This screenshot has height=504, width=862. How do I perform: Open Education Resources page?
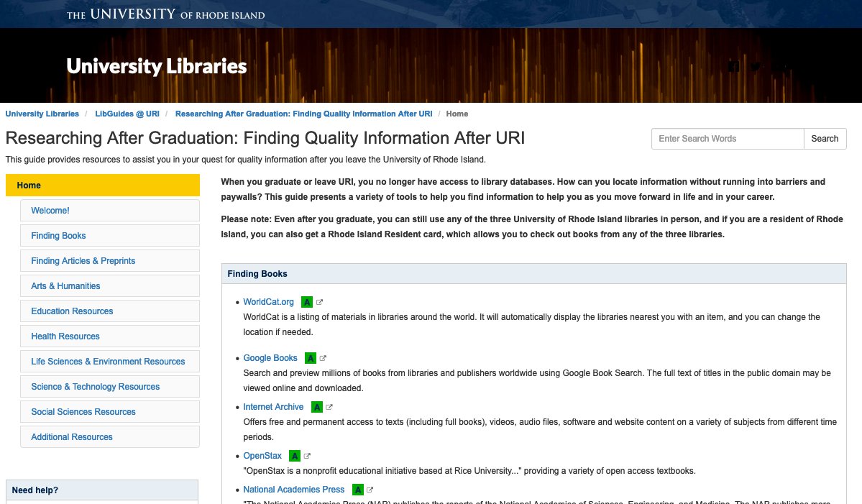point(110,311)
